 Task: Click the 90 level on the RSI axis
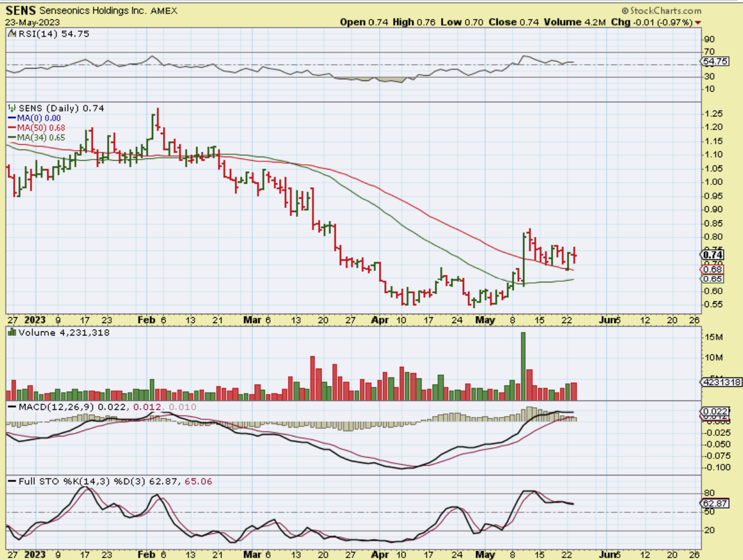tap(708, 40)
